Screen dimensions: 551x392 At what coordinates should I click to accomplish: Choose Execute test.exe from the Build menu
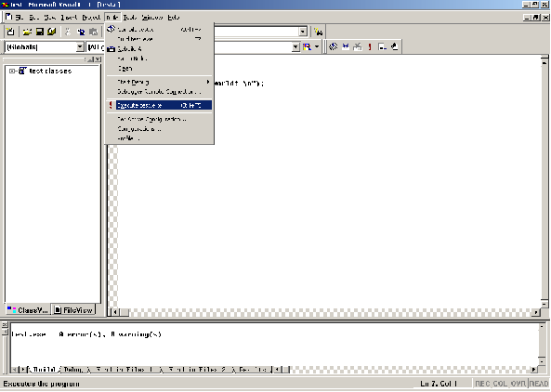(160, 105)
